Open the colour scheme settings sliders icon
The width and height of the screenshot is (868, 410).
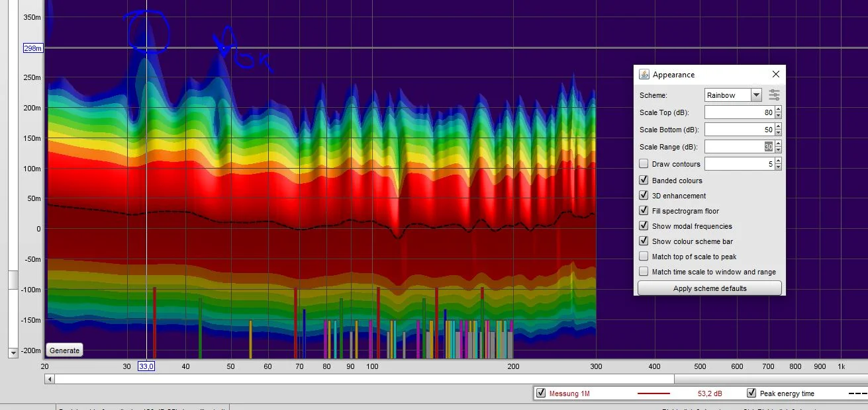[x=775, y=95]
